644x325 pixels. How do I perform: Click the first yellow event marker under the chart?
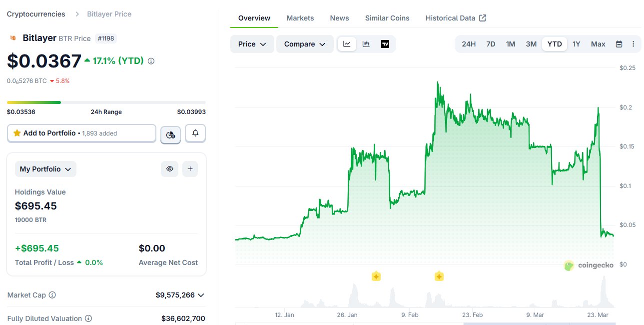[376, 276]
